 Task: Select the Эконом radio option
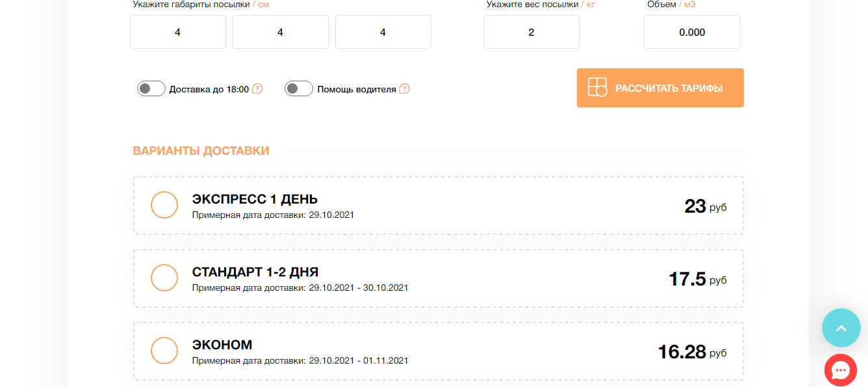tap(164, 351)
